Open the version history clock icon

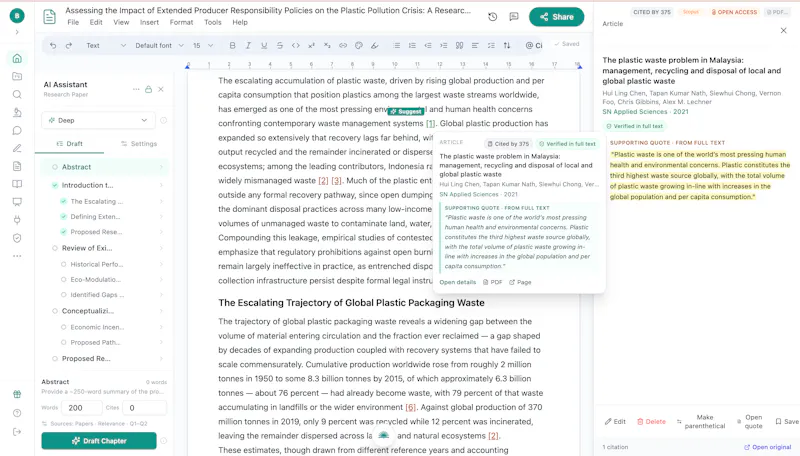(492, 17)
